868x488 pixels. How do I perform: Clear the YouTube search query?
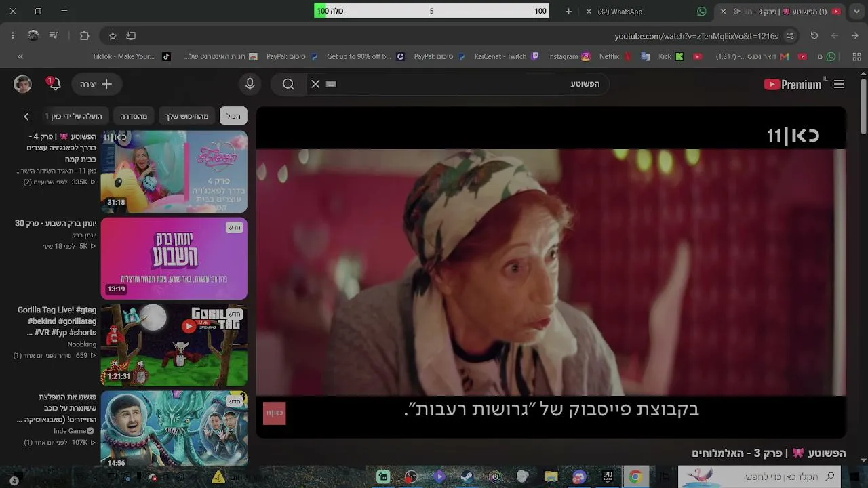click(315, 84)
